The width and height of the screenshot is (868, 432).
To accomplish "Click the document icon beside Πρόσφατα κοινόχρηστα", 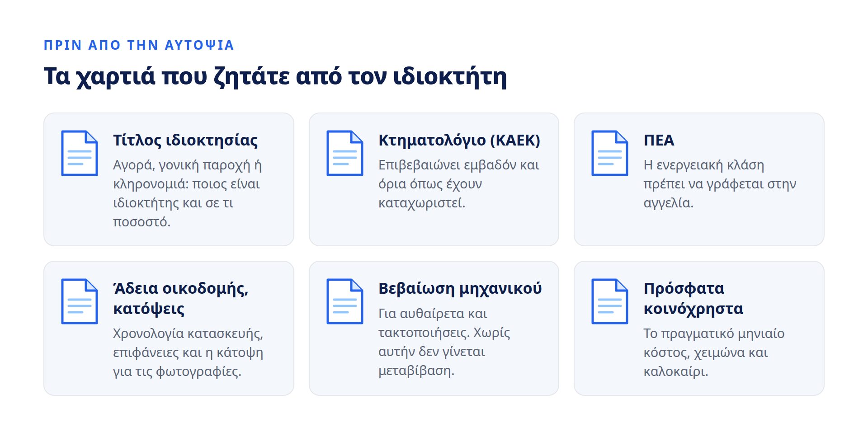I will [610, 301].
